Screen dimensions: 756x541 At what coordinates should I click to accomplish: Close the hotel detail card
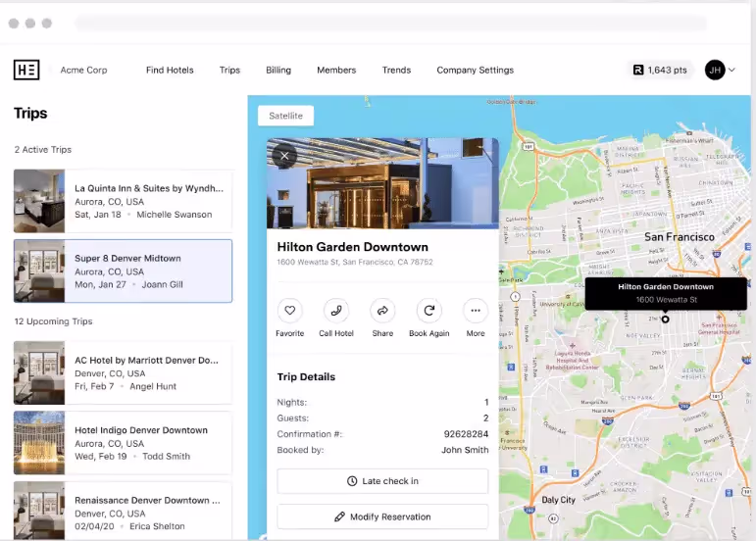click(x=284, y=156)
